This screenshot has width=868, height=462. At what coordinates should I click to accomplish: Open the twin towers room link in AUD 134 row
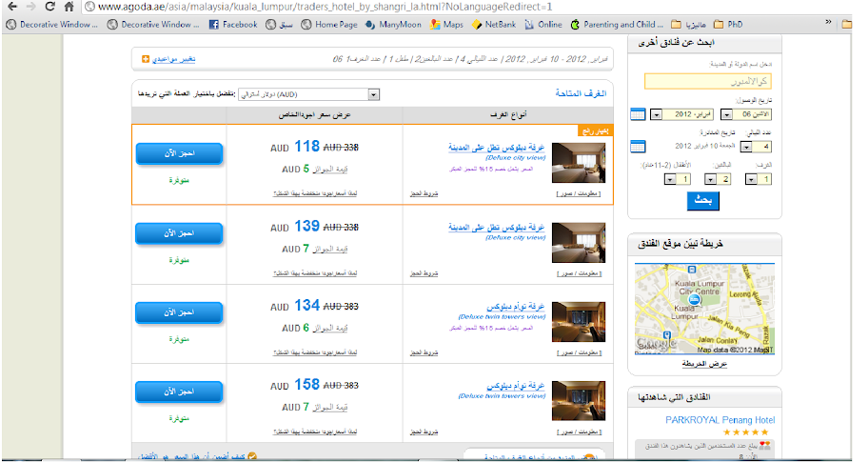(516, 307)
